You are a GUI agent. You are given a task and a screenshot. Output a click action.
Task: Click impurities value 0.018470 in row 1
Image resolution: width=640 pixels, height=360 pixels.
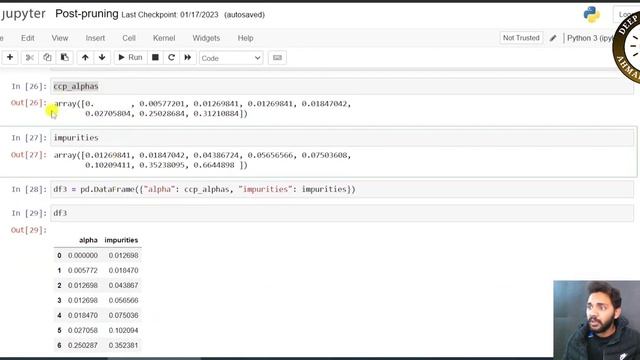[x=123, y=270]
